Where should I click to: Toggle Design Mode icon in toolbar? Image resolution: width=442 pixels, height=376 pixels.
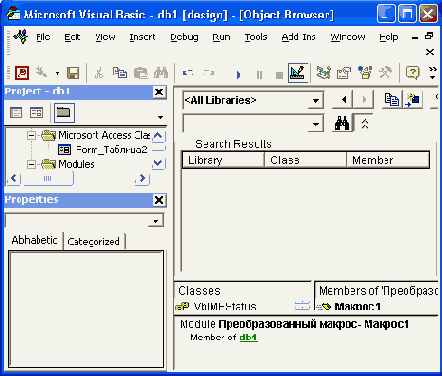click(297, 73)
